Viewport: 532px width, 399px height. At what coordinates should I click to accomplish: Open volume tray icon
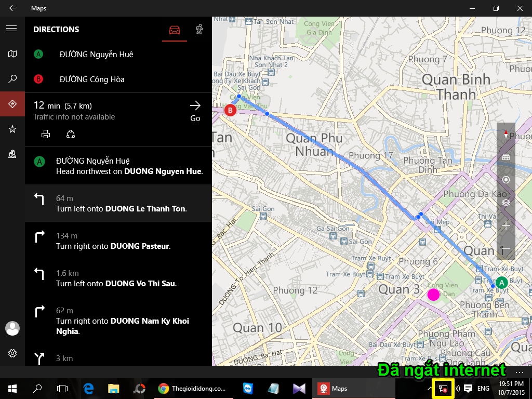457,389
